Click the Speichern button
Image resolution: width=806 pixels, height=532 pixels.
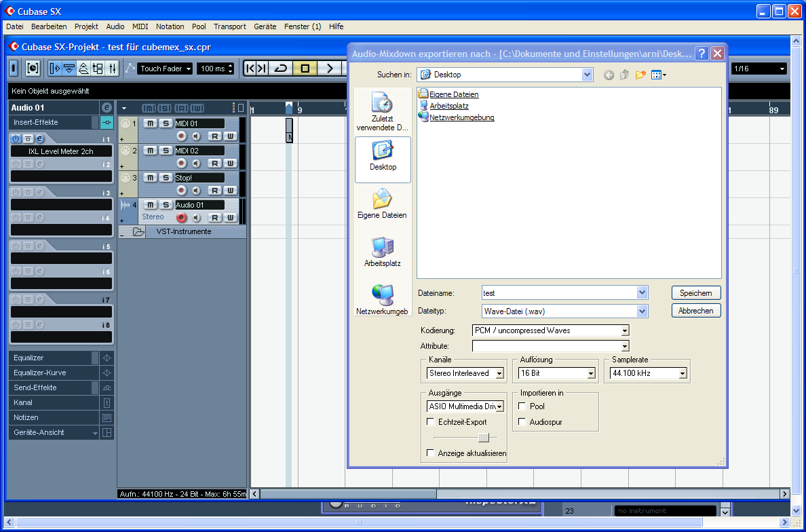(696, 293)
